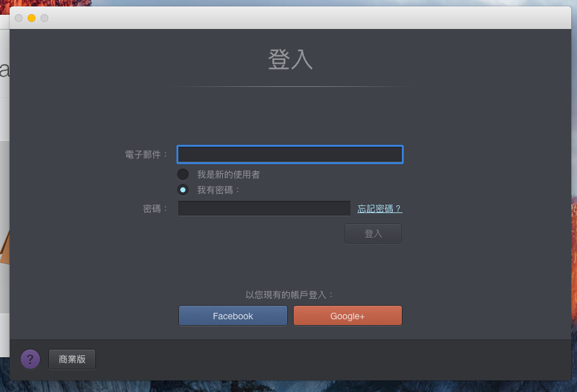Focus the 電子郵件 input field
The width and height of the screenshot is (577, 392).
click(x=290, y=154)
